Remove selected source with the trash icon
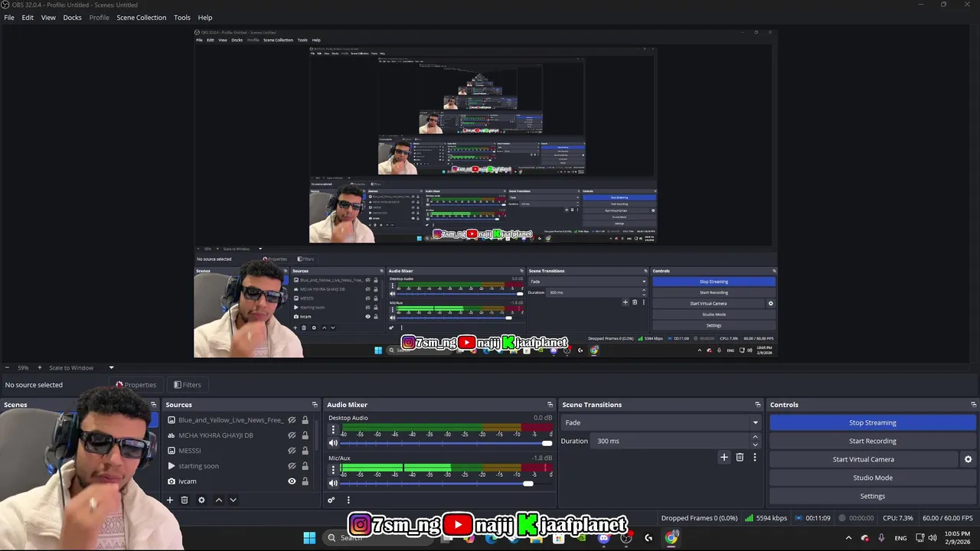 185,500
